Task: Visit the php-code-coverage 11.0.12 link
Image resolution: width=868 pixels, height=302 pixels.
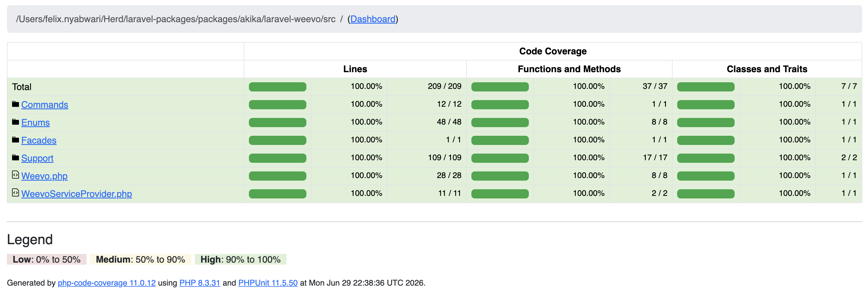Action: click(x=107, y=283)
